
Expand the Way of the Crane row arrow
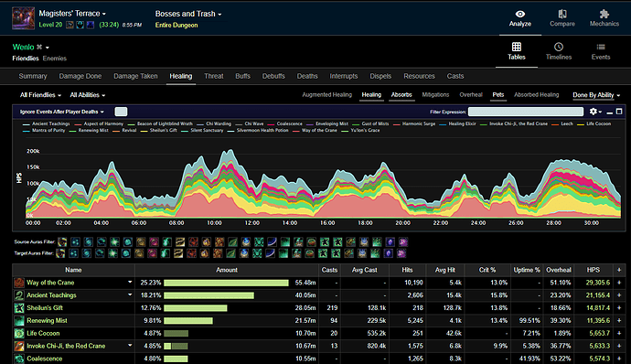[130, 283]
